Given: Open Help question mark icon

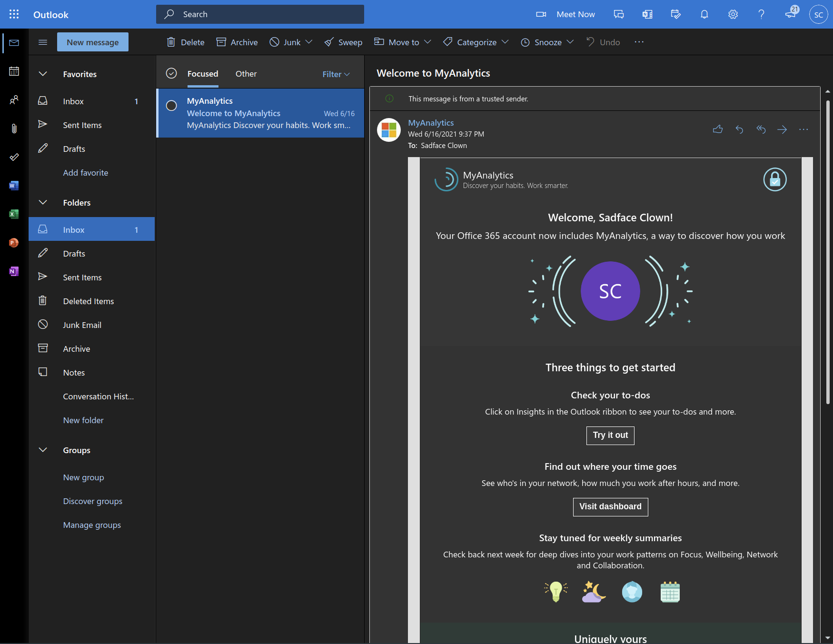Looking at the screenshot, I should click(x=762, y=14).
